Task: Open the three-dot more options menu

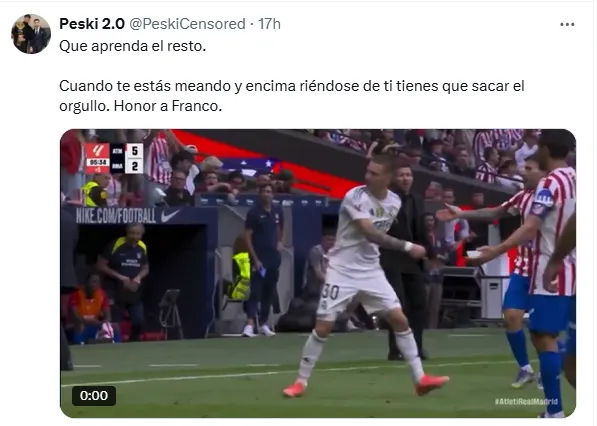Action: [x=567, y=24]
